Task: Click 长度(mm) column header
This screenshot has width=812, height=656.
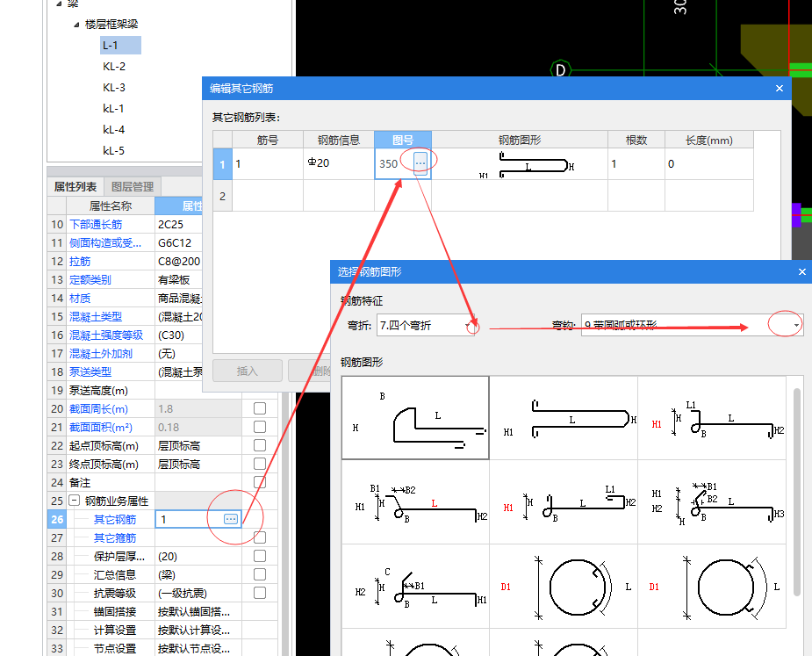Action: click(x=709, y=140)
